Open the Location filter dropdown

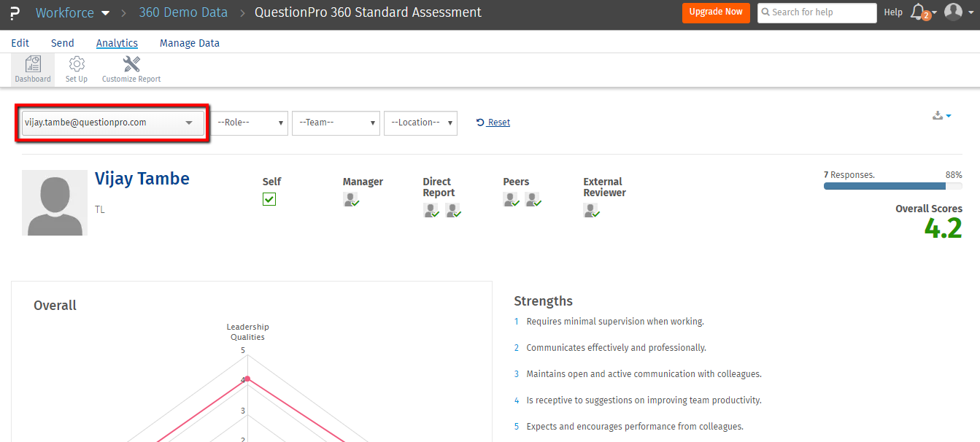420,123
